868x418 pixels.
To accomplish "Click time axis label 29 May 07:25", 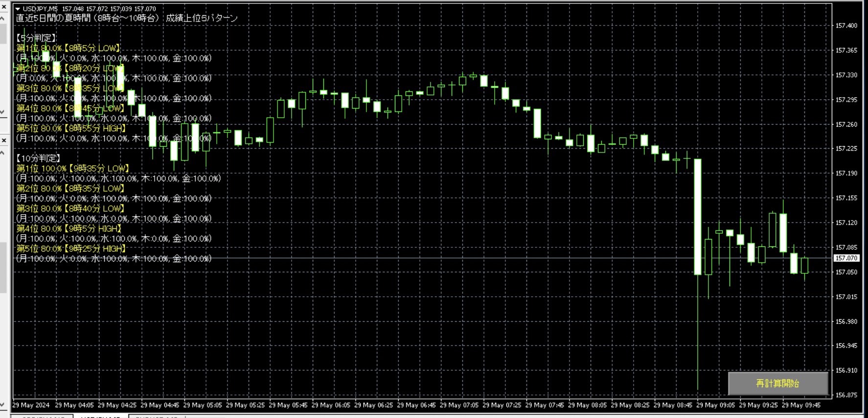I will pos(502,405).
